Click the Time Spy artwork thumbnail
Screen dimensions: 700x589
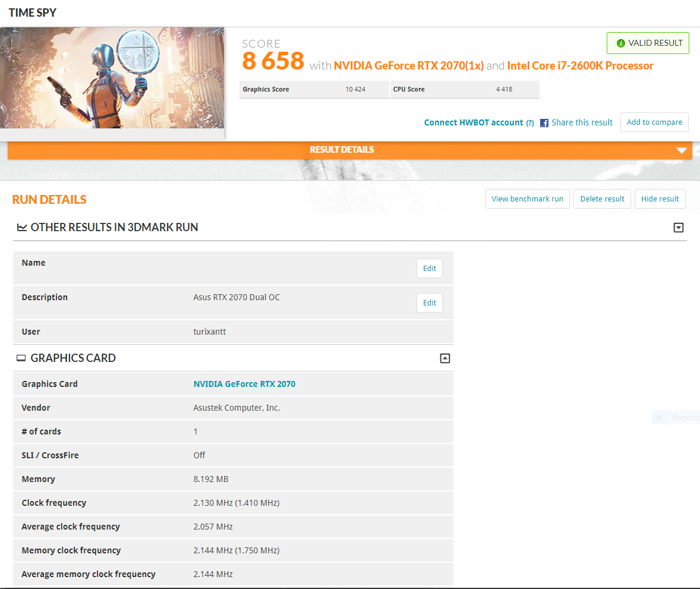click(x=112, y=77)
